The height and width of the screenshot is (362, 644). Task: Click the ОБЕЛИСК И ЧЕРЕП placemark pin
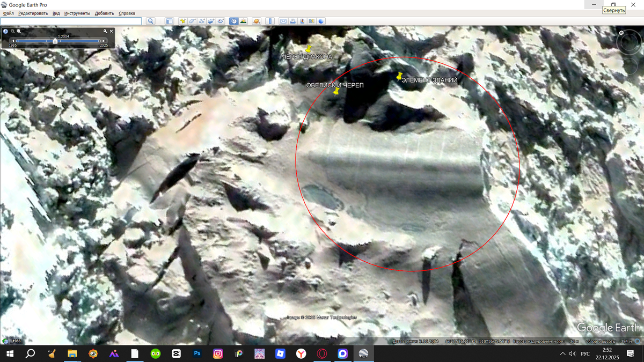336,91
